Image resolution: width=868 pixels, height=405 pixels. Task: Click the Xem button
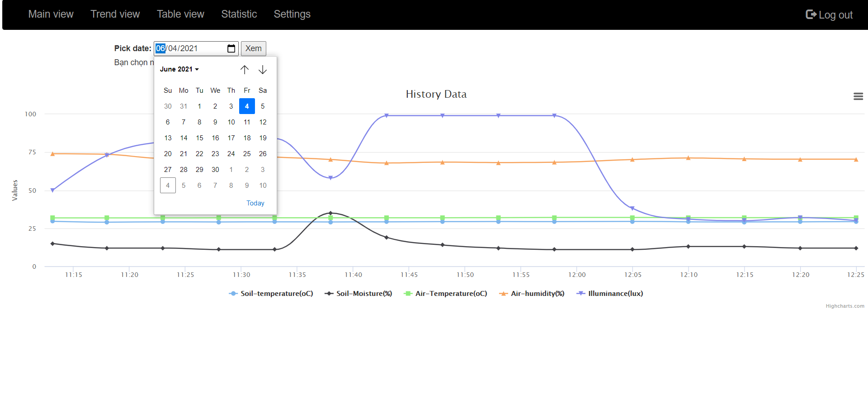[253, 48]
